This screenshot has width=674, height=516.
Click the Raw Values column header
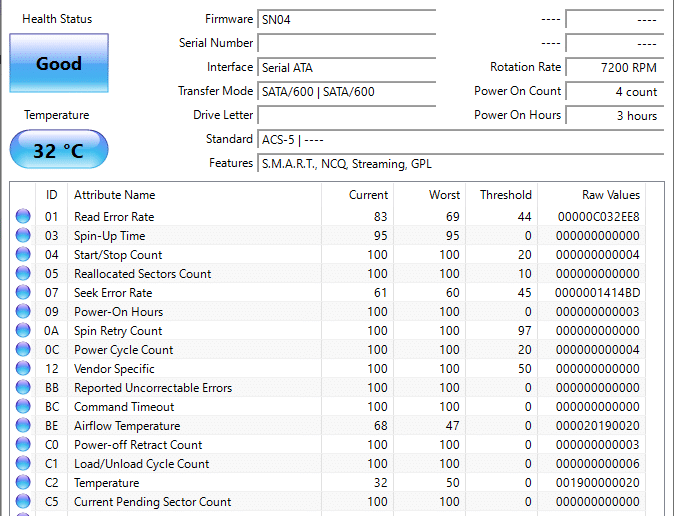591,195
